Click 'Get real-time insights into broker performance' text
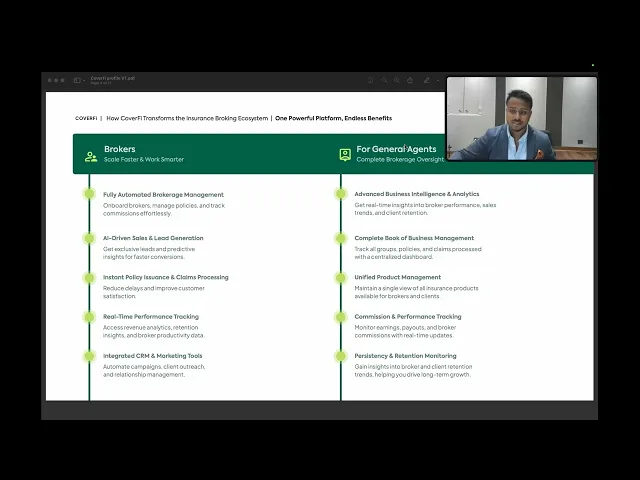This screenshot has height=480, width=640. [425, 209]
